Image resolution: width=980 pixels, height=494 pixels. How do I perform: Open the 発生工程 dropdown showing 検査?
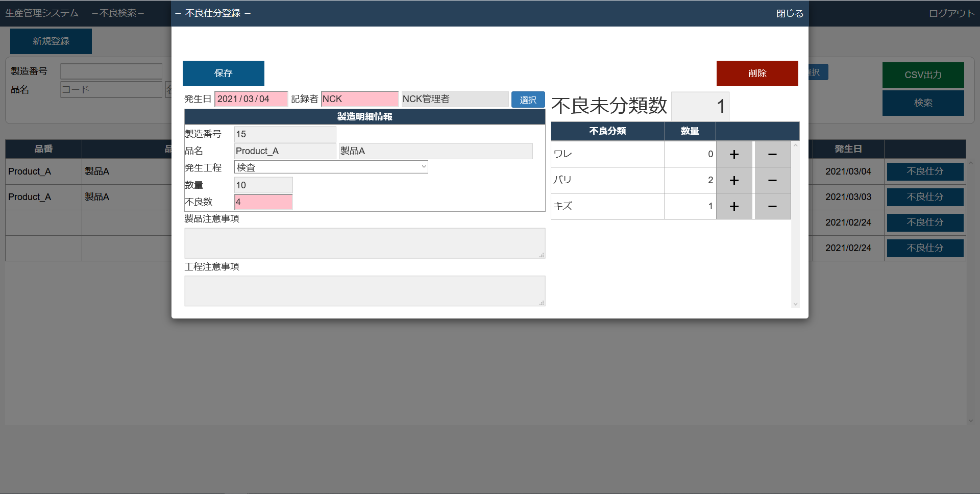point(331,167)
